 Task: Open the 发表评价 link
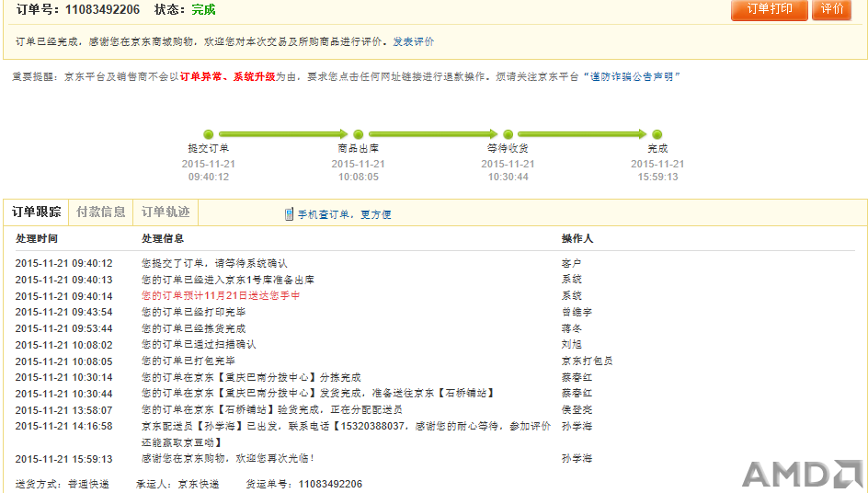(x=414, y=41)
